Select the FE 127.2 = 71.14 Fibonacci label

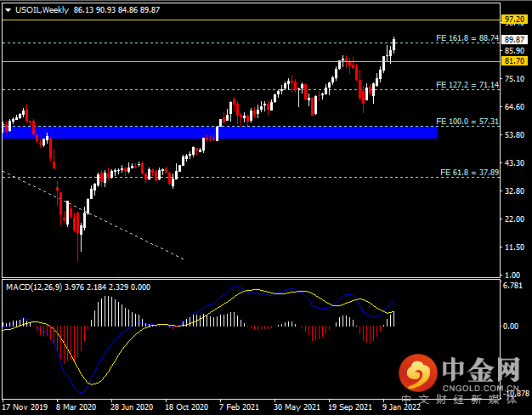467,85
